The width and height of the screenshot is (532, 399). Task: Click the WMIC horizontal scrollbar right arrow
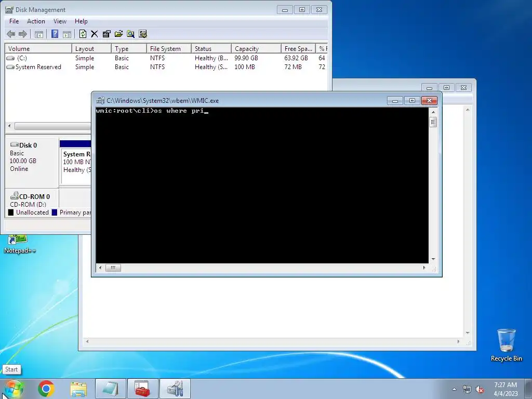point(424,268)
